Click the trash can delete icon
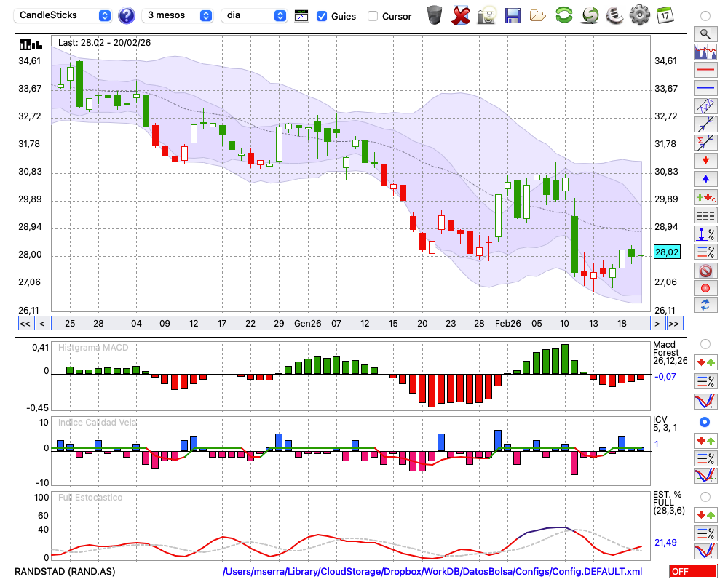Viewport: 728px width, 582px height. pos(435,15)
